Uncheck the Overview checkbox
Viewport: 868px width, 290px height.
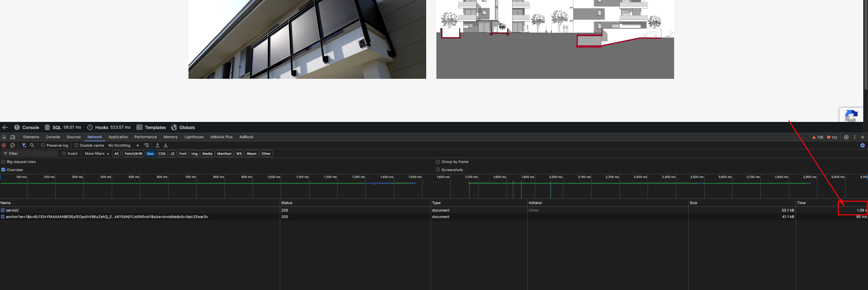(3, 170)
